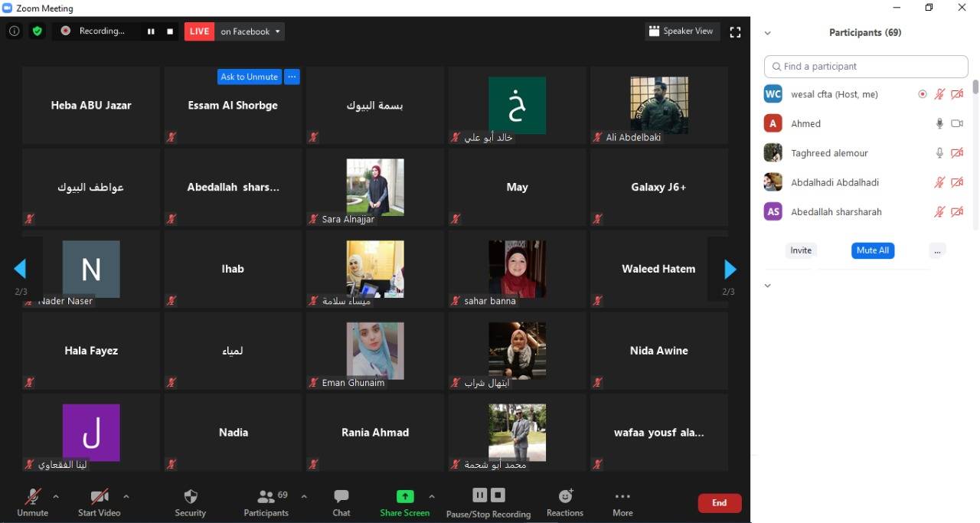Image resolution: width=980 pixels, height=523 pixels.
Task: Start Video with camera toggle
Action: (99, 502)
